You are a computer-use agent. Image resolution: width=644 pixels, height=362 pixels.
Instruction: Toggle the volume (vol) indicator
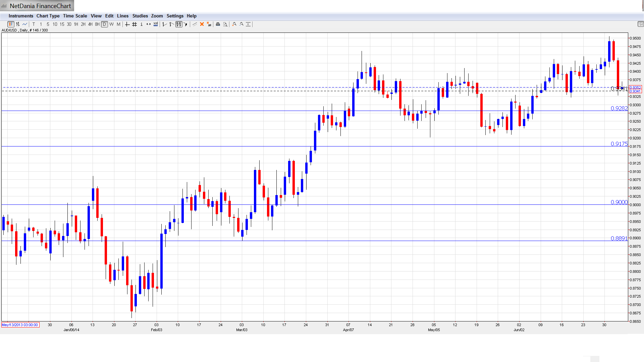point(156,24)
